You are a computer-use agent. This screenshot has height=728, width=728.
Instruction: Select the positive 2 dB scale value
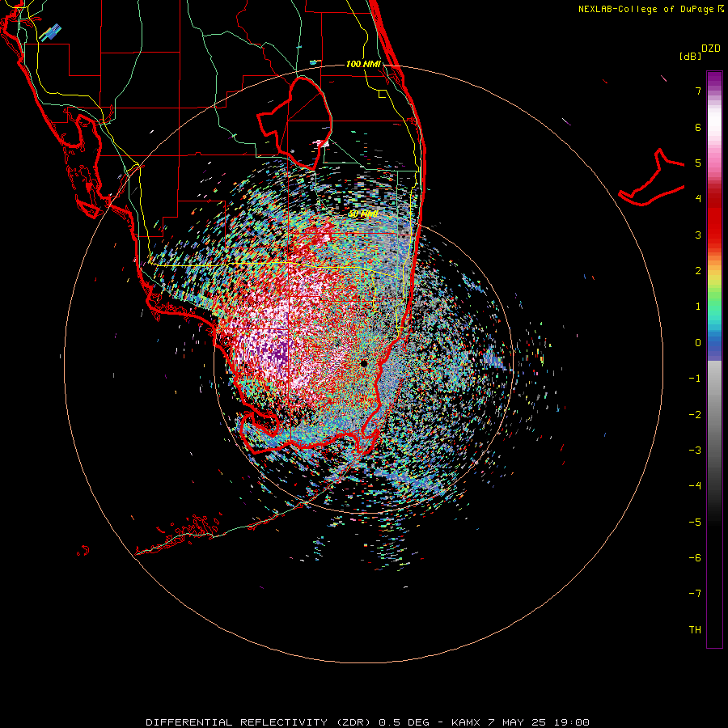(x=698, y=270)
